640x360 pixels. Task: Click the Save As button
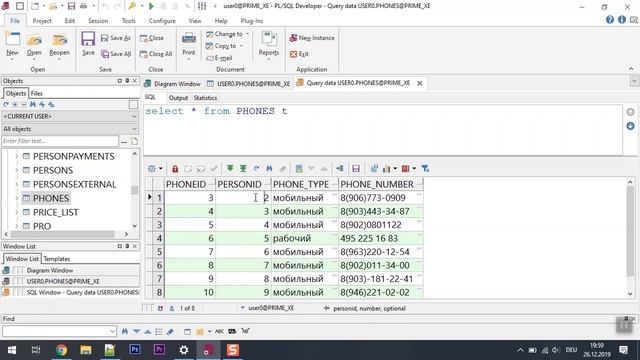116,38
